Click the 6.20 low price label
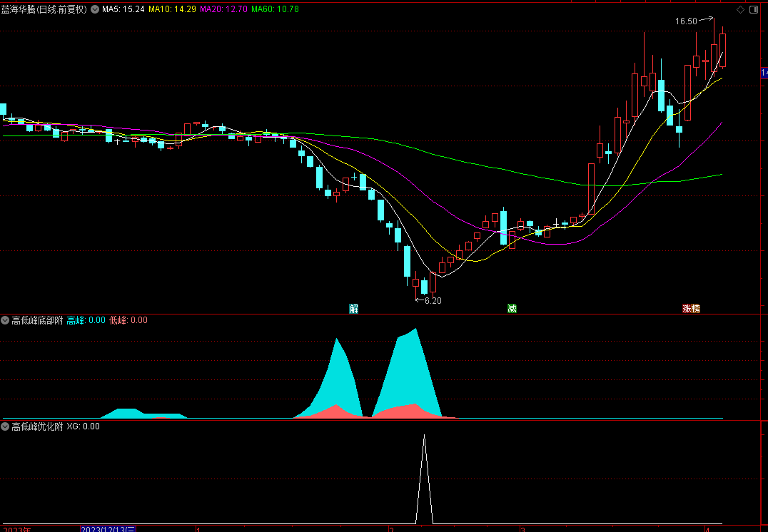This screenshot has width=768, height=532. tap(433, 300)
